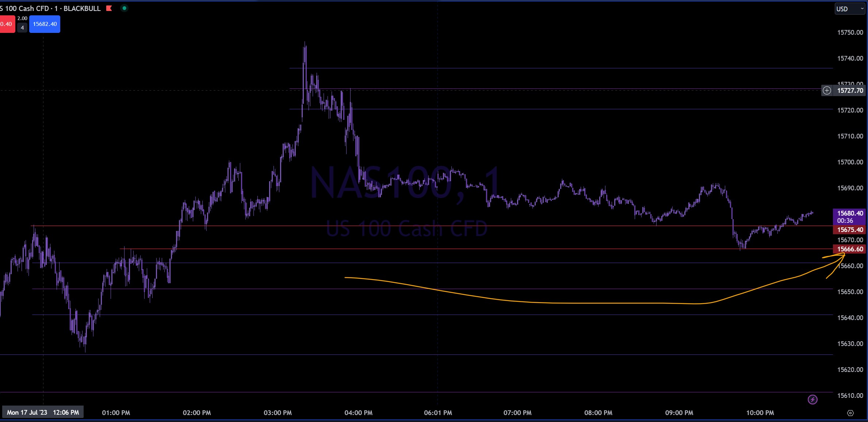
Task: Click the purple lightning bolt event icon
Action: (x=812, y=399)
